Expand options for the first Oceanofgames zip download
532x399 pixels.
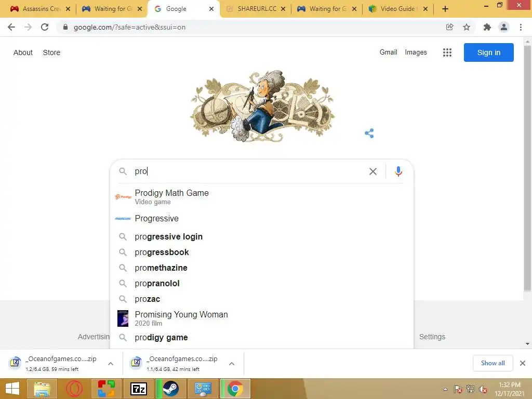pyautogui.click(x=111, y=364)
